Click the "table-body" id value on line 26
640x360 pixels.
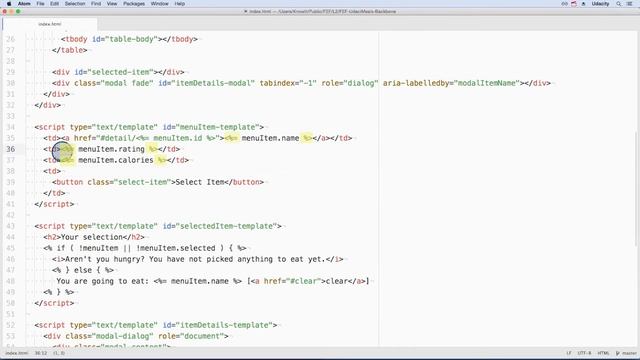coord(132,39)
